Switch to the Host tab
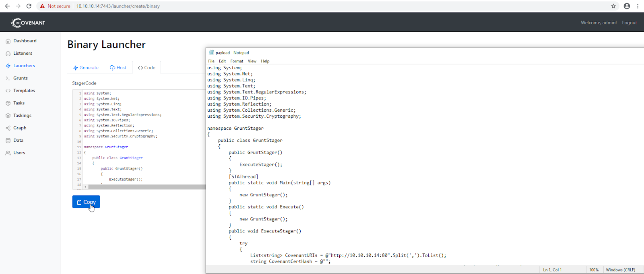Screen dimensions: 644x274 click(x=118, y=68)
